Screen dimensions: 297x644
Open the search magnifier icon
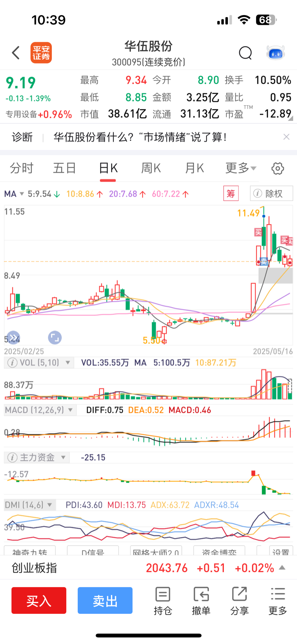click(x=245, y=53)
